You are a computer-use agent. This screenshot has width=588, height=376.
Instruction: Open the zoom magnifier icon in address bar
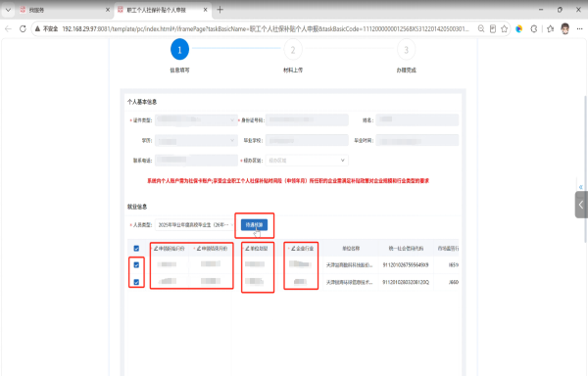pyautogui.click(x=481, y=28)
